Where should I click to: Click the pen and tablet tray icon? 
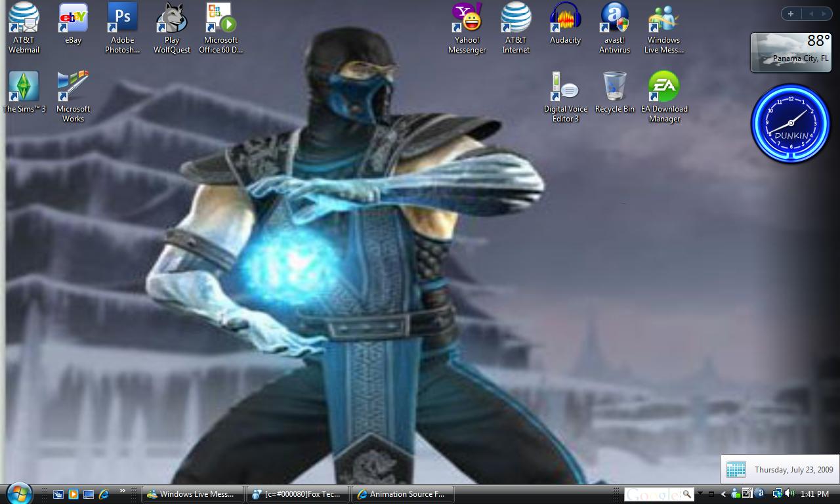pos(747,493)
